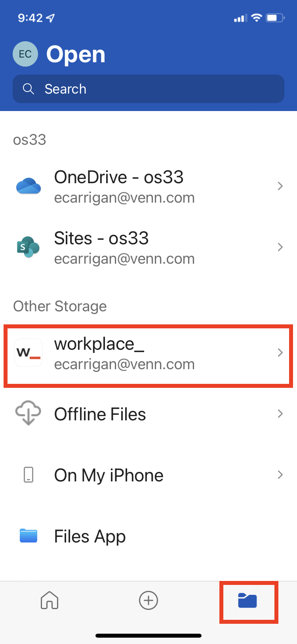Tap ecarrigan@venn.com under workplace_
This screenshot has width=297, height=644.
(x=124, y=364)
